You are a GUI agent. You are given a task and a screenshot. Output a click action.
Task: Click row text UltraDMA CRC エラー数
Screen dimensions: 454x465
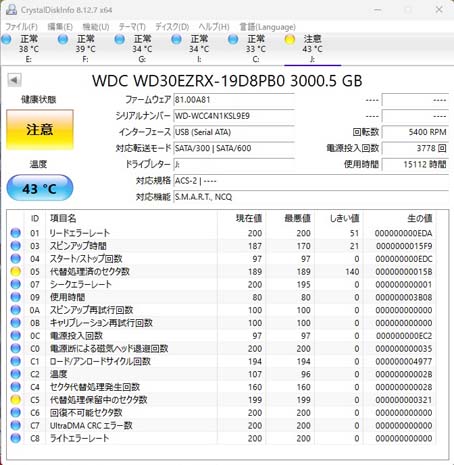[x=91, y=426]
